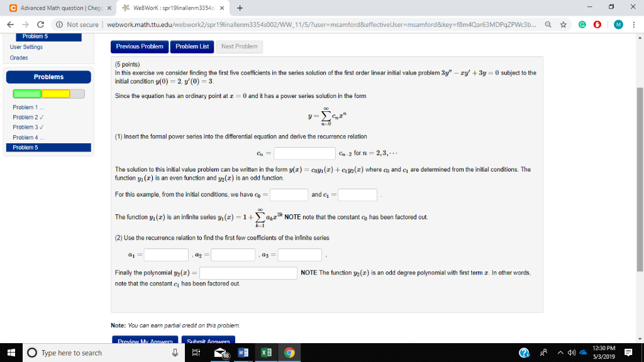Click the answer field for c_n

[304, 153]
